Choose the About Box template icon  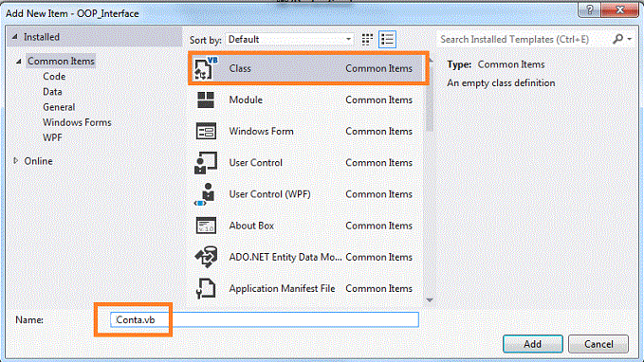206,226
